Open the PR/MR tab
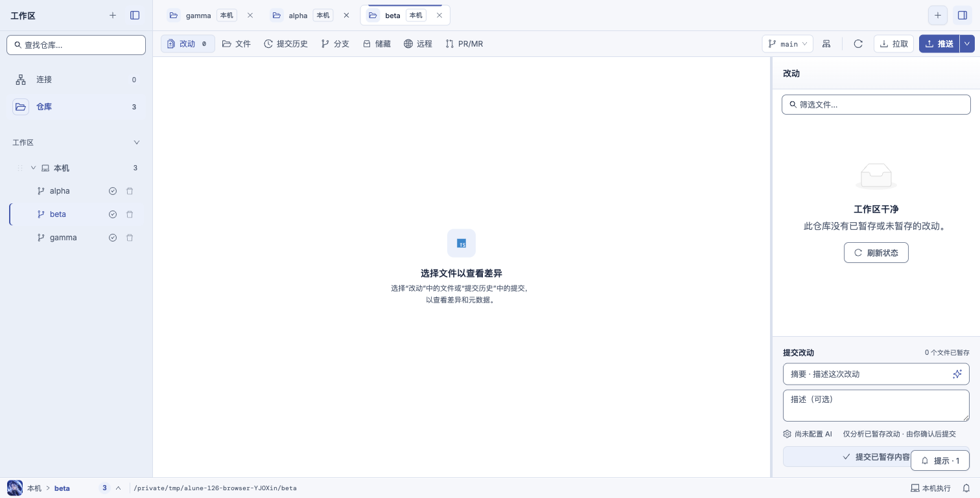Image resolution: width=980 pixels, height=498 pixels. click(464, 44)
